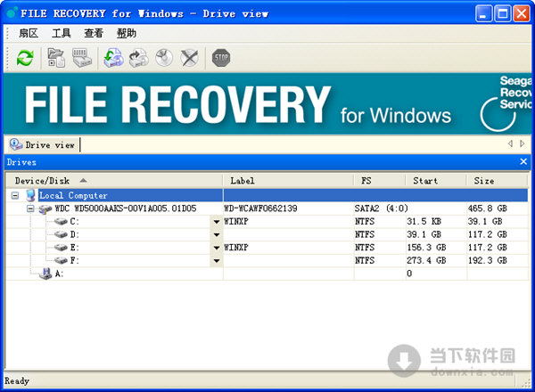Click the disk copy arrow toolbar icon
Image resolution: width=535 pixels, height=392 pixels.
pyautogui.click(x=139, y=58)
